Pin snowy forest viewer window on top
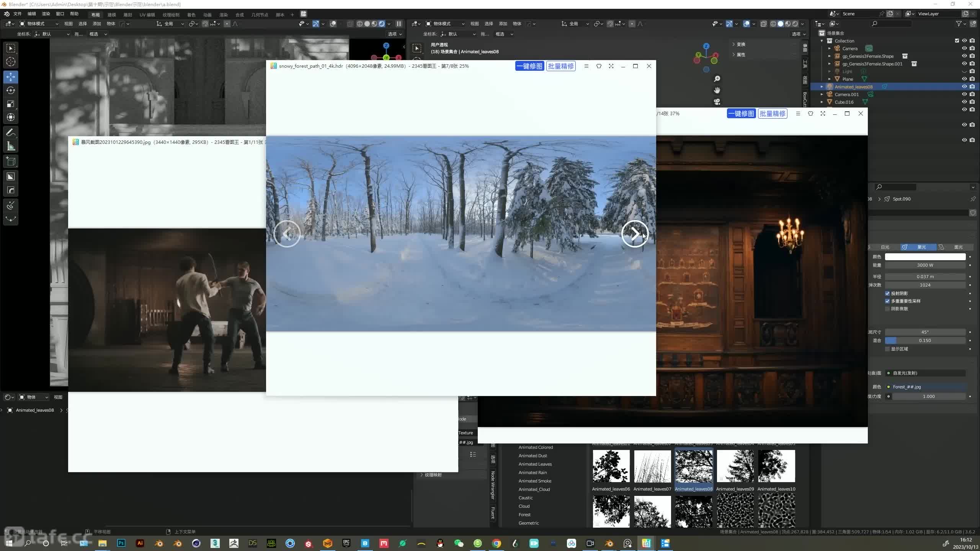980x551 pixels. (x=599, y=66)
